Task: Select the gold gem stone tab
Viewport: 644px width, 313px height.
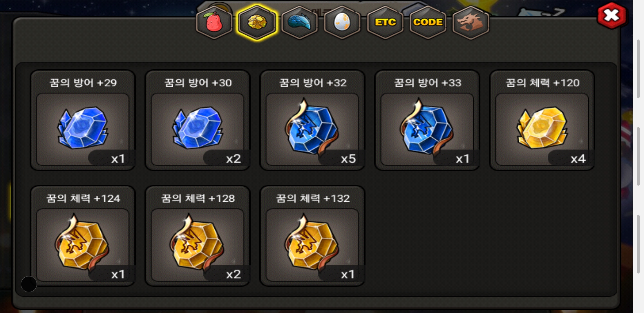Action: click(x=257, y=23)
